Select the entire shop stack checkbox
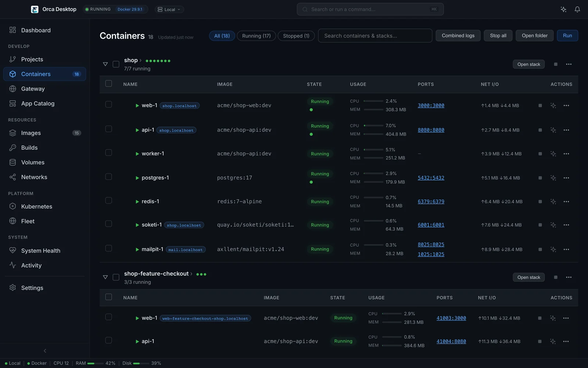The image size is (588, 368). (116, 64)
